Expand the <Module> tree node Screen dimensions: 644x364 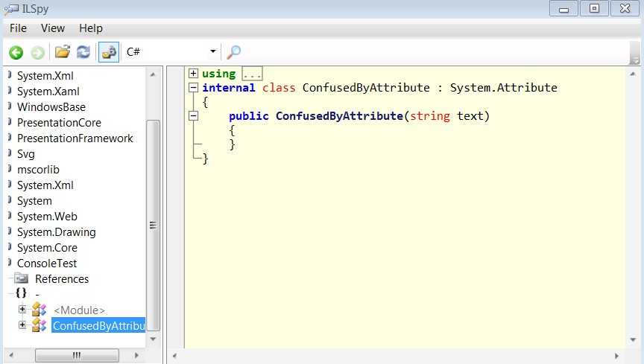point(22,310)
